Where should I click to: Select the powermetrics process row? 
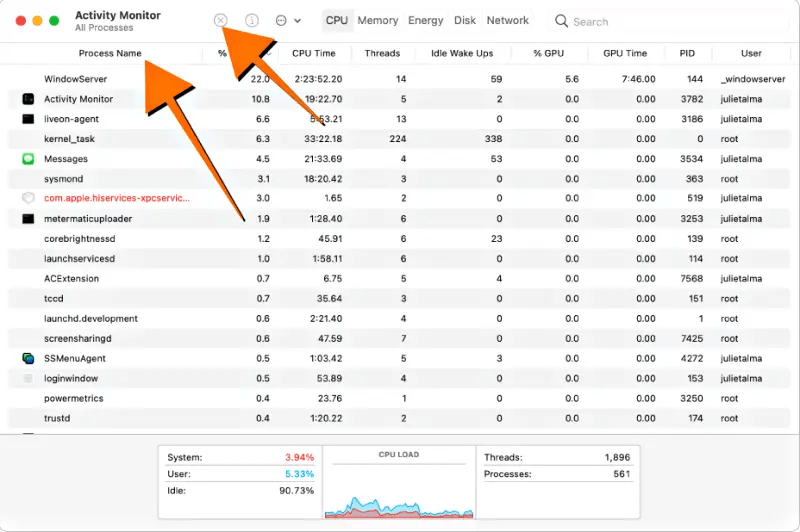pos(400,398)
